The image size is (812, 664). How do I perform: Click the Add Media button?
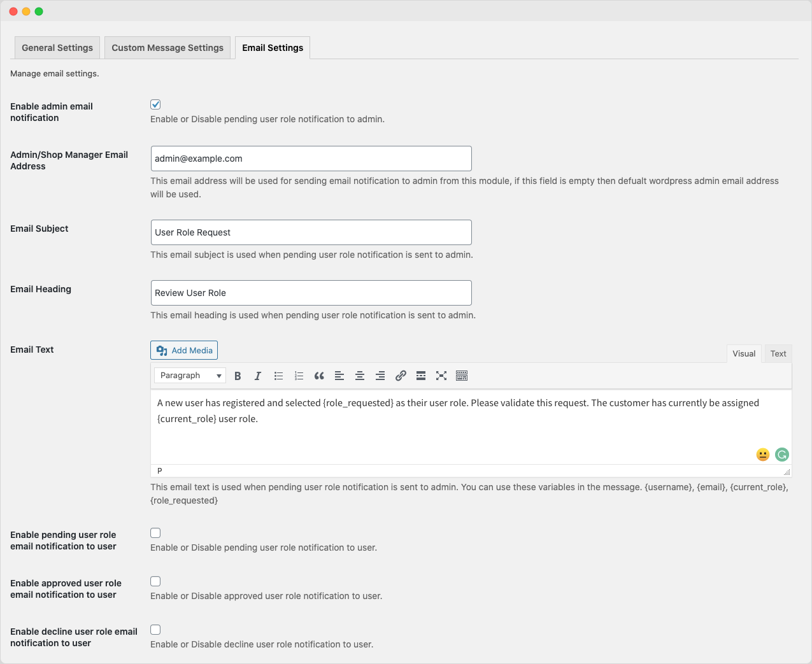tap(183, 350)
